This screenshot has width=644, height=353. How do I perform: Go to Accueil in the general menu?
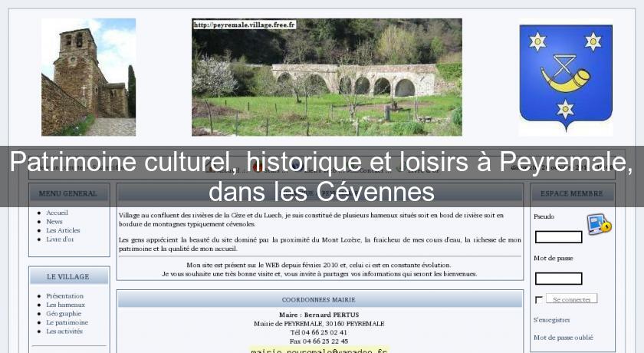click(x=57, y=213)
